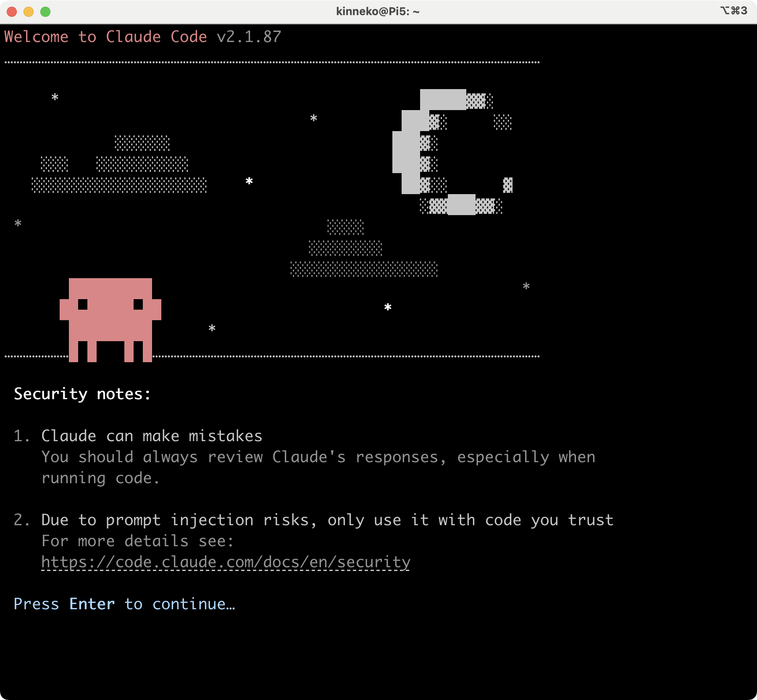Click the 'Due to prompt injection risks' line
The height and width of the screenshot is (700, 757).
coord(328,520)
